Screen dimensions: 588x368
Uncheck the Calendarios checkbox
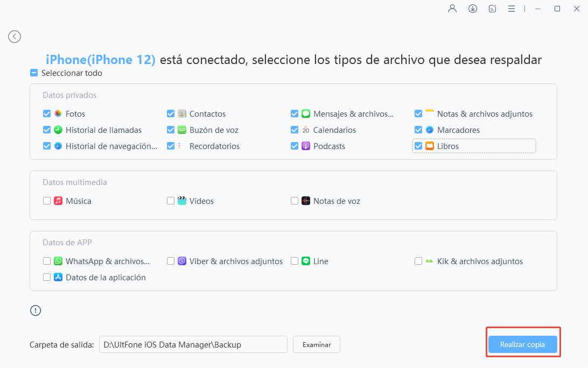point(295,130)
